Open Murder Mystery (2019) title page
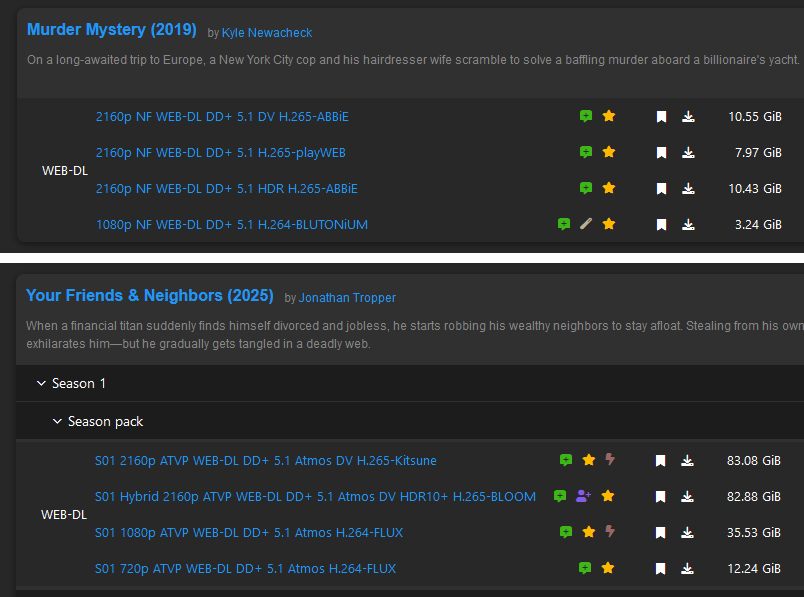Screen dimensions: 804x597 [111, 29]
